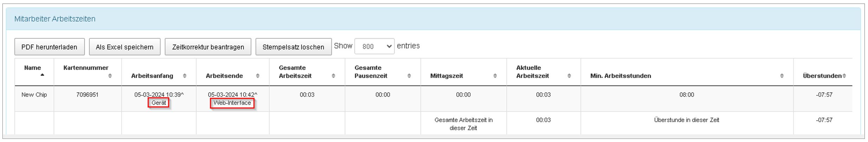Sort by Gesamte Pausenzeit column

(409, 76)
